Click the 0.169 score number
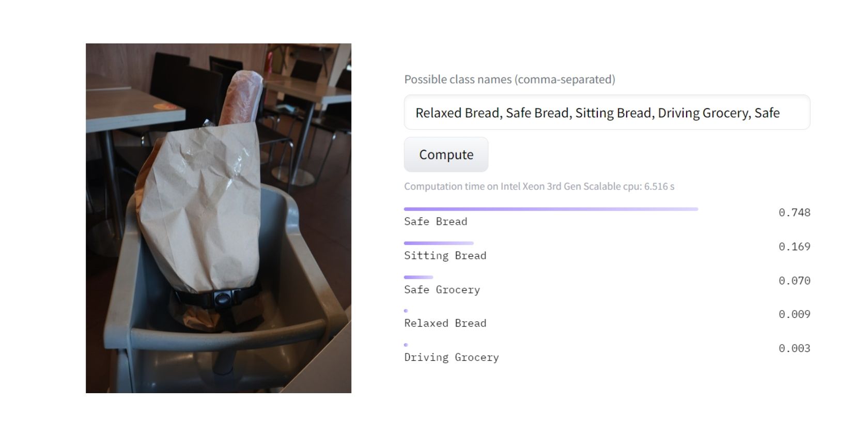Image resolution: width=868 pixels, height=434 pixels. click(x=795, y=246)
